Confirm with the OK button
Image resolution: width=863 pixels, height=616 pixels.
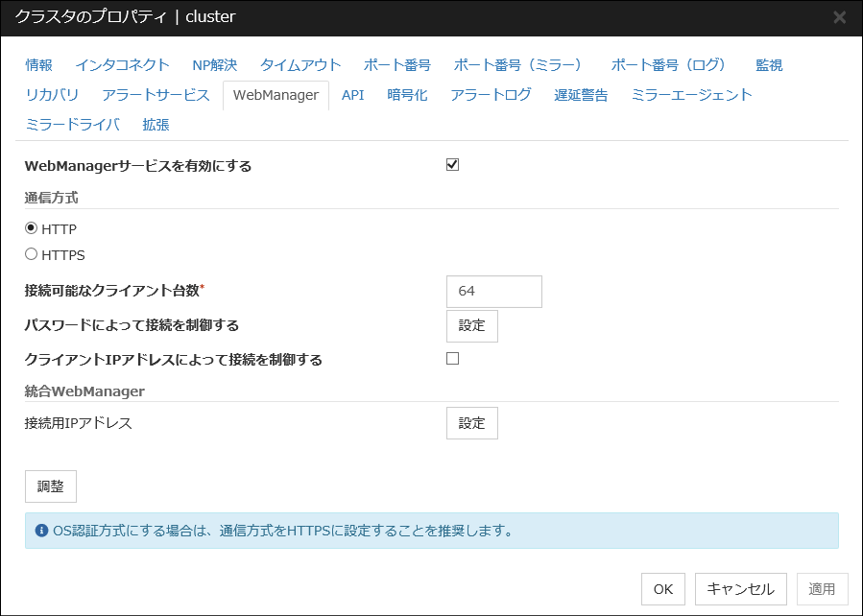click(662, 589)
